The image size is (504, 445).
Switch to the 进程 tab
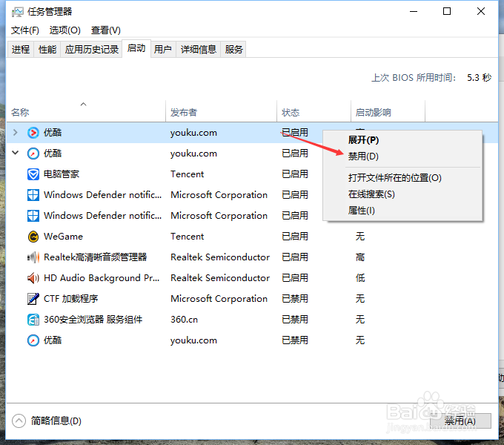pos(21,50)
